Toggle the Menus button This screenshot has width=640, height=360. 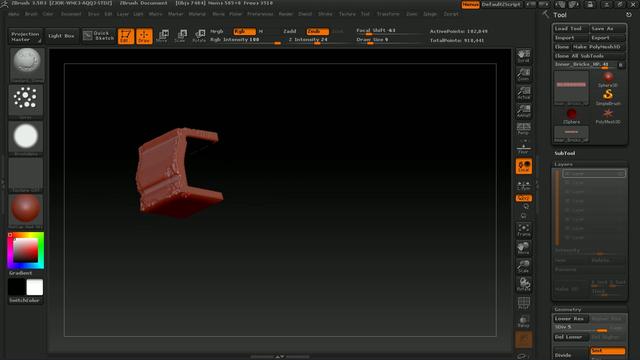(x=471, y=4)
